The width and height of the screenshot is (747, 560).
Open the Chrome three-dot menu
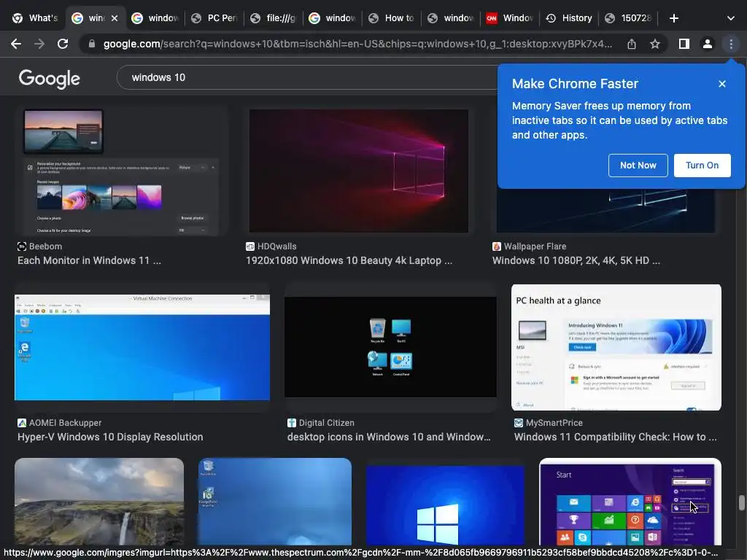coord(731,44)
